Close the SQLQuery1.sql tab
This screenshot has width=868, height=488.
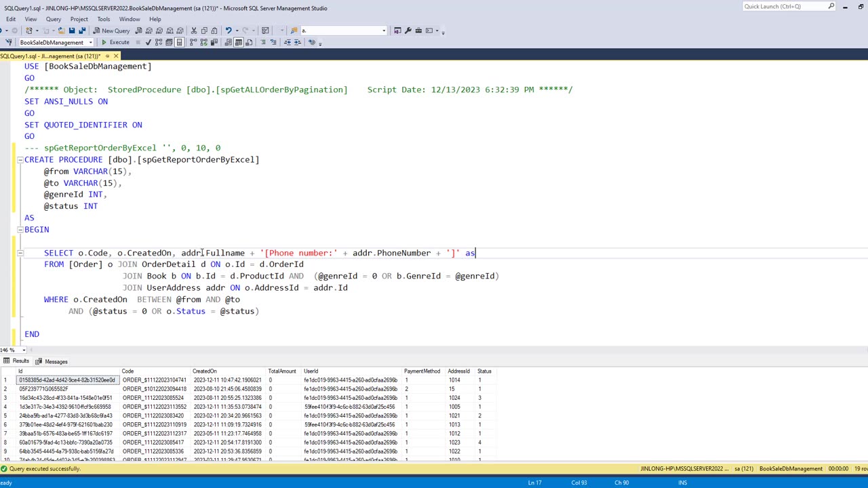coord(116,56)
